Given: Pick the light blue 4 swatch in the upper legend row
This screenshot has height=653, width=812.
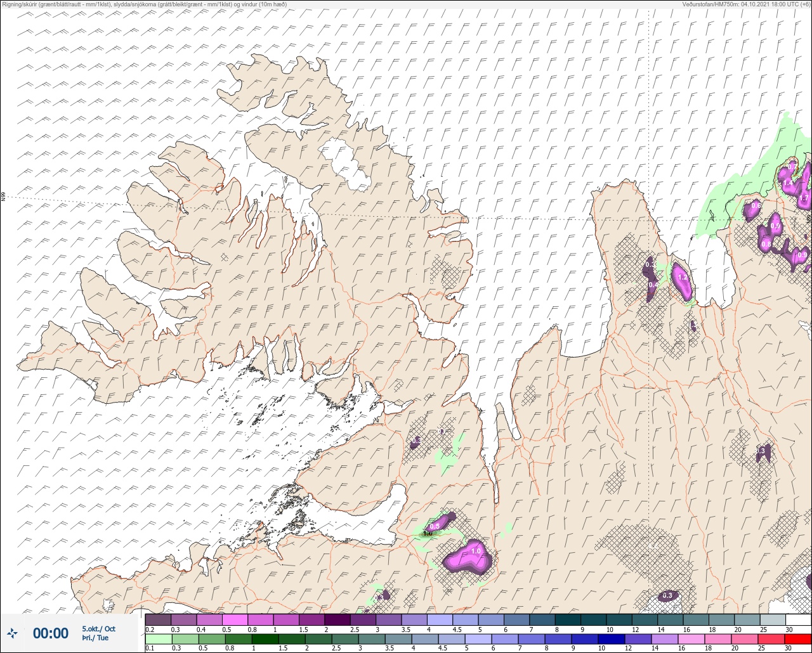Looking at the screenshot, I should coord(440,619).
